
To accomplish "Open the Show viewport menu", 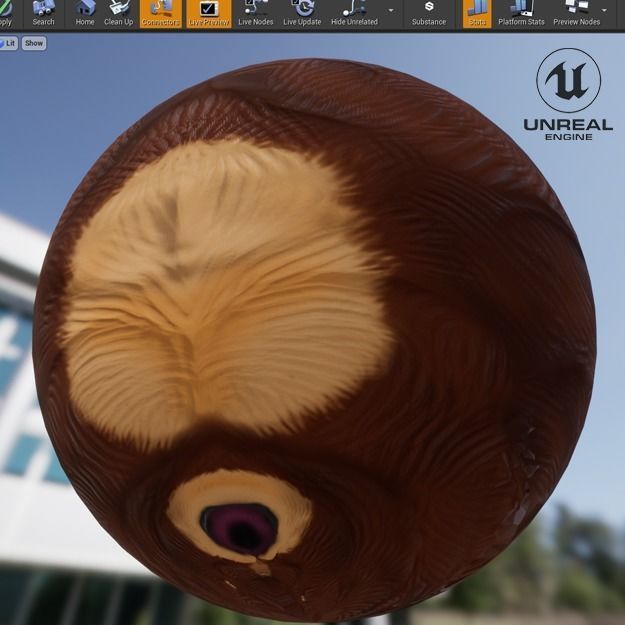I will pos(34,43).
